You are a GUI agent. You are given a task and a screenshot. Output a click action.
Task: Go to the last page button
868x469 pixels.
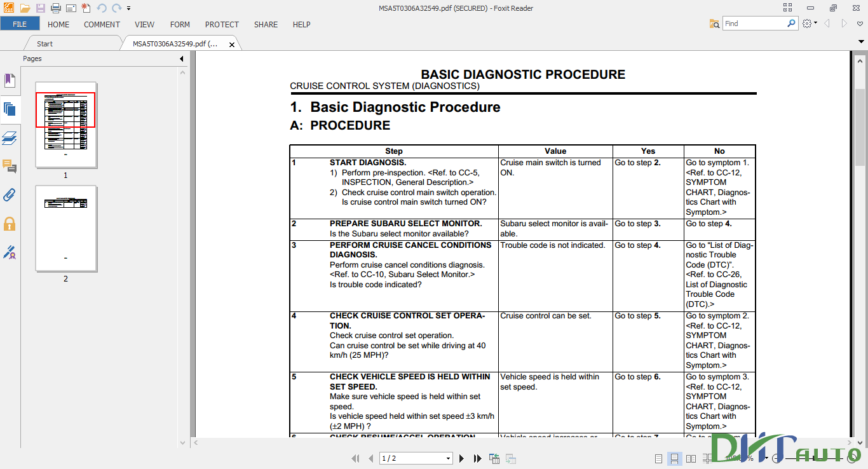click(x=477, y=458)
